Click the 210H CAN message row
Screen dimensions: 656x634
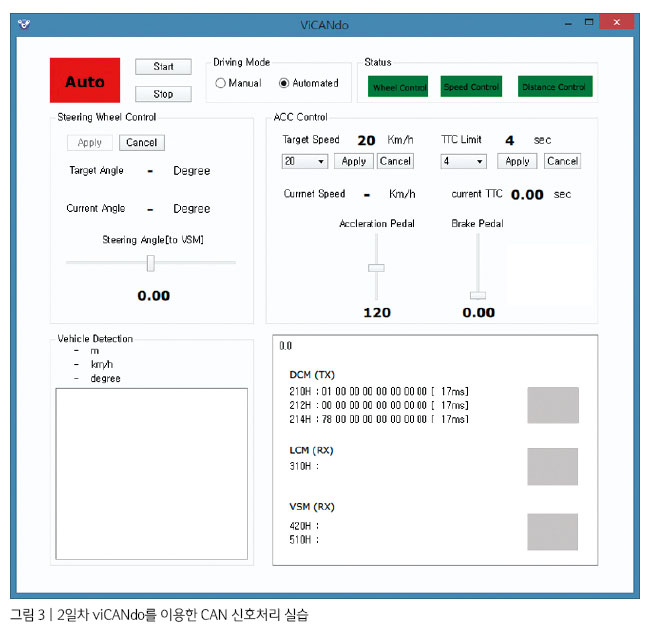coord(379,392)
